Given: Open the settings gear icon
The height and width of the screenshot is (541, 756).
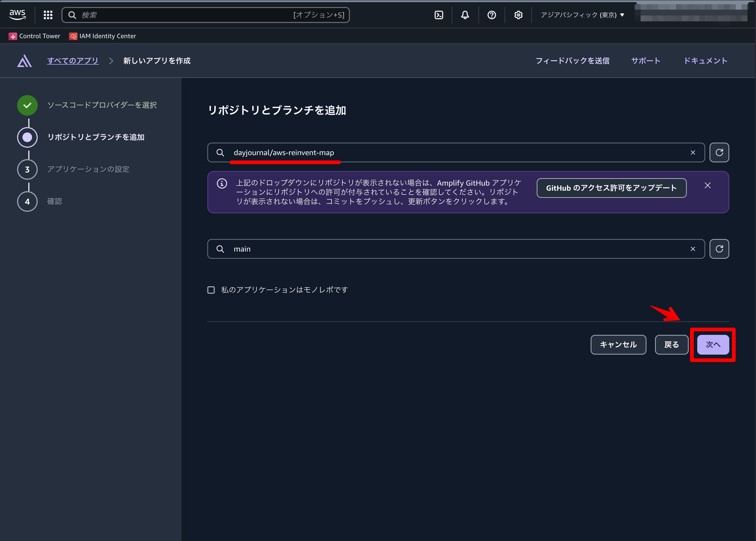Looking at the screenshot, I should 518,15.
